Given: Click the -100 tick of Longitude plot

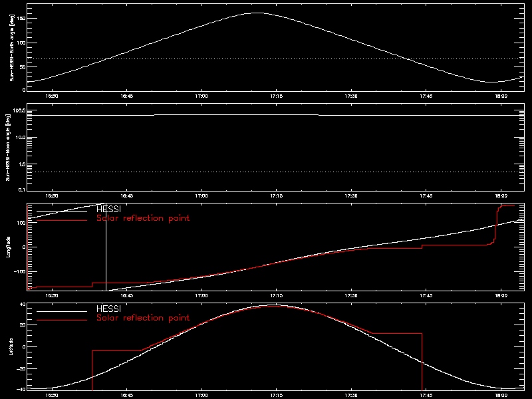Looking at the screenshot, I should 20,271.
